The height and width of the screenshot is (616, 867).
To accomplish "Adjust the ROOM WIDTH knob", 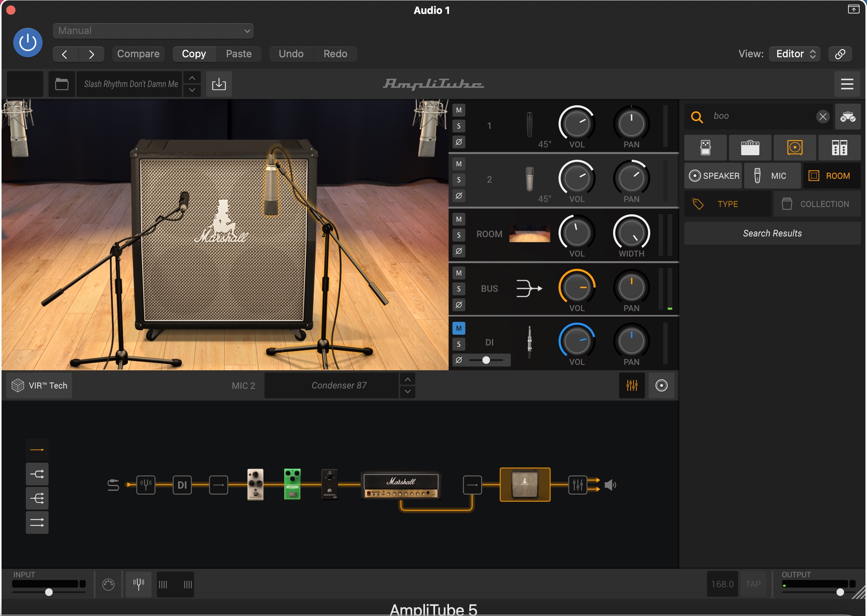I will pos(631,233).
